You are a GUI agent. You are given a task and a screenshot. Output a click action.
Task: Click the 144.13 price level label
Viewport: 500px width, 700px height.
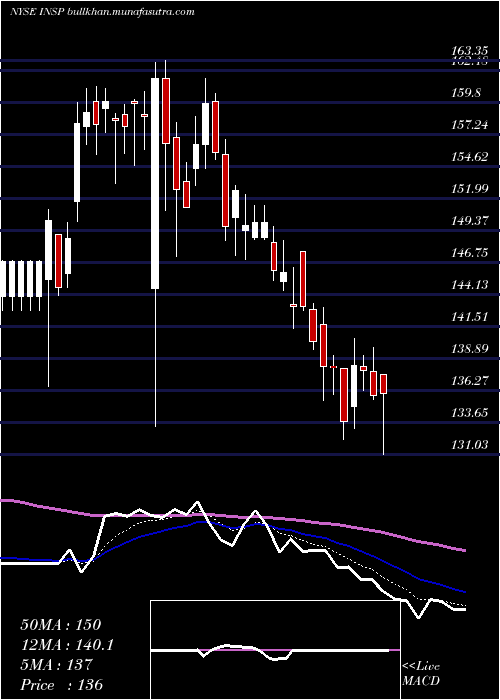pos(468,285)
